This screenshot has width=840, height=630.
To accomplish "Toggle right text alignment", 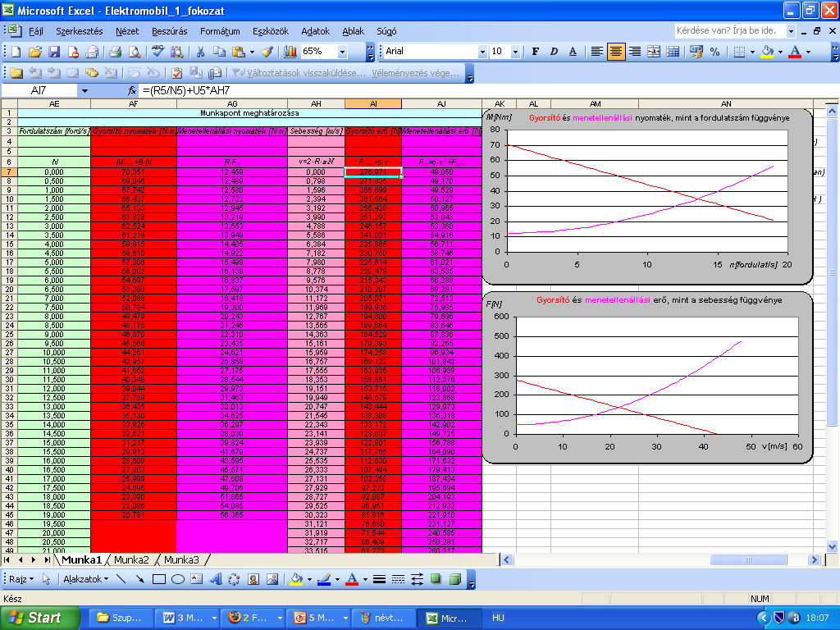I will (x=635, y=52).
